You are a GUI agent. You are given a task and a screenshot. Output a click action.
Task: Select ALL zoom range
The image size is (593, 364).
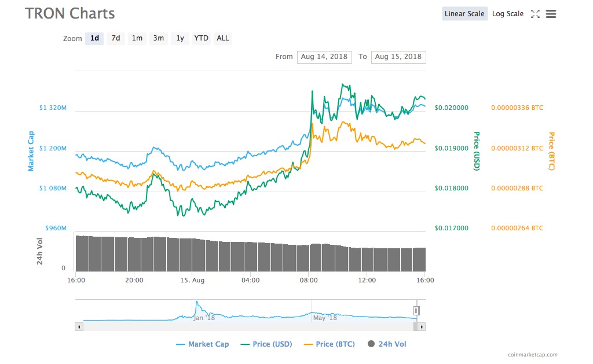223,38
